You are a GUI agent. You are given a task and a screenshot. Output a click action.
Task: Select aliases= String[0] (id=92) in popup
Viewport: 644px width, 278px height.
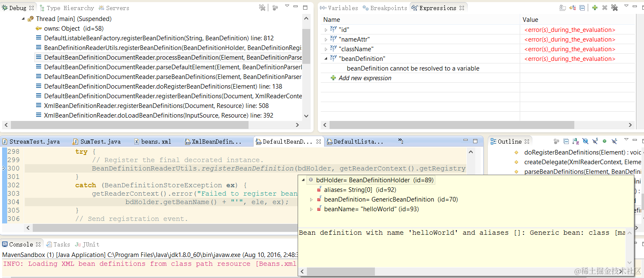360,190
